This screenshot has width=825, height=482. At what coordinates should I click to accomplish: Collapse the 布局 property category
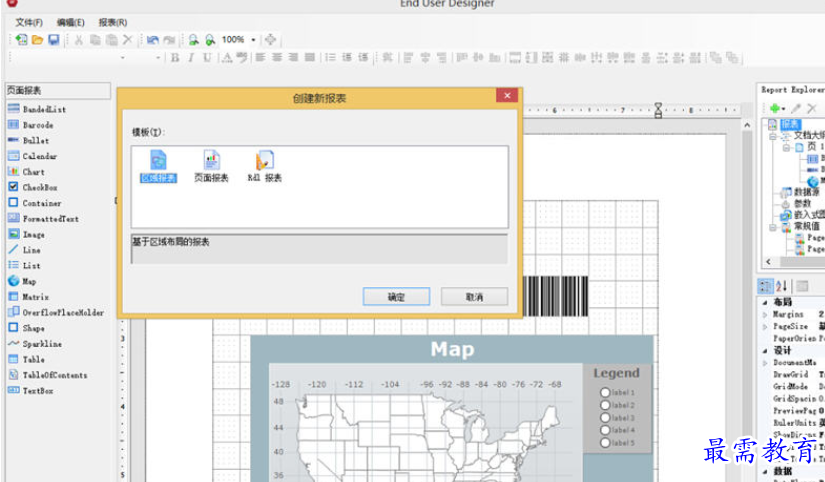click(765, 302)
